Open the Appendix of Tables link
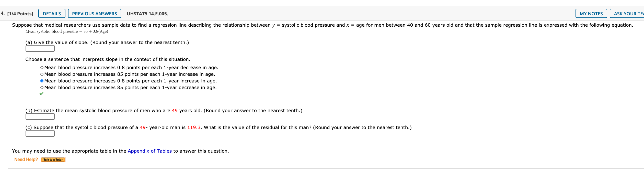This screenshot has height=170, width=644. pos(150,151)
